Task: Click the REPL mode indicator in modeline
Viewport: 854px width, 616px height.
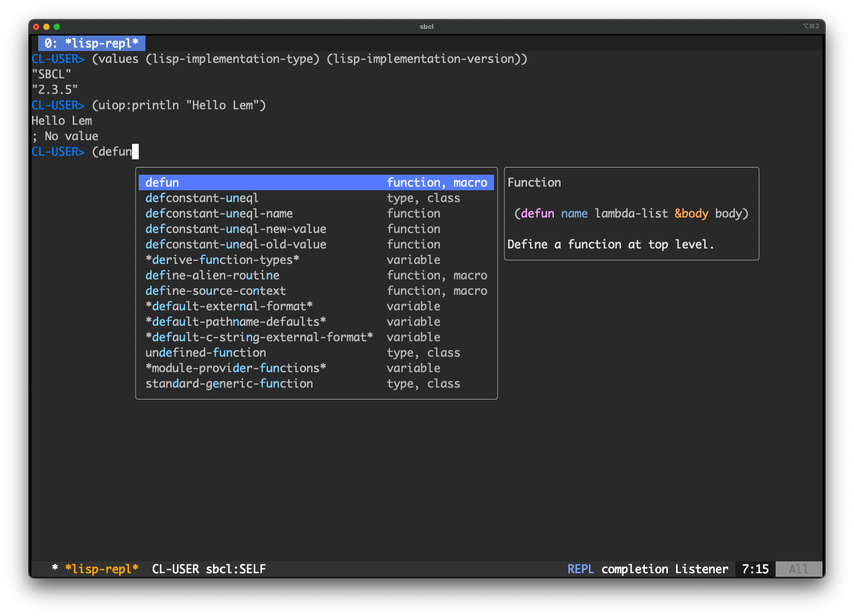Action: [580, 569]
